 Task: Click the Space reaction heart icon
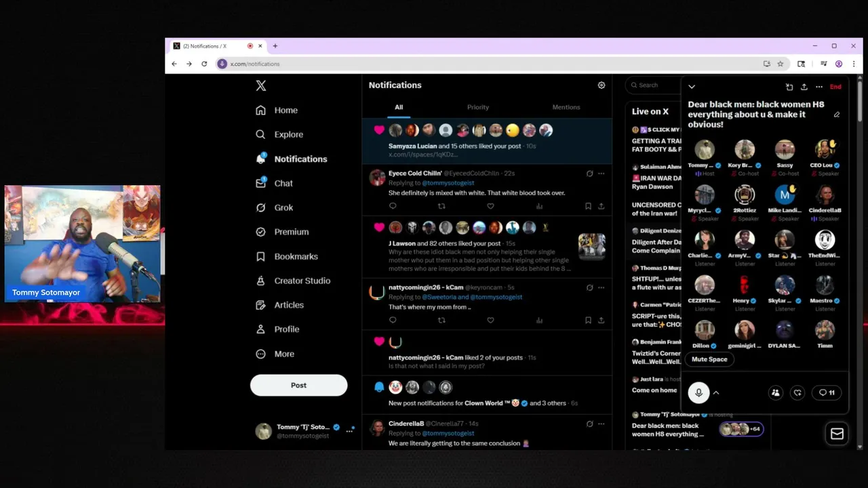point(797,392)
